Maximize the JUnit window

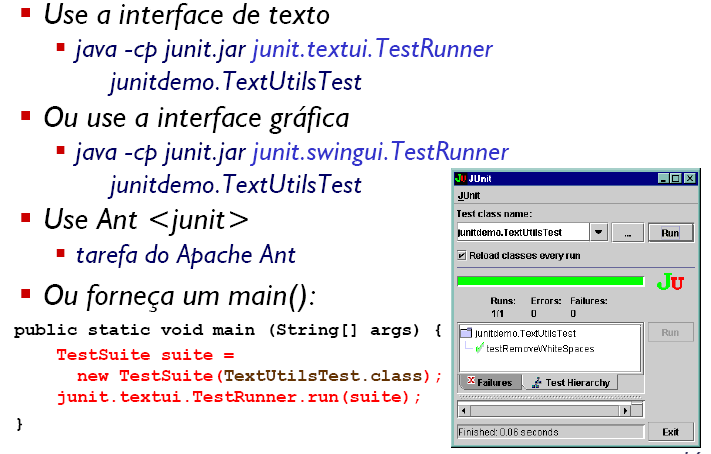point(676,178)
